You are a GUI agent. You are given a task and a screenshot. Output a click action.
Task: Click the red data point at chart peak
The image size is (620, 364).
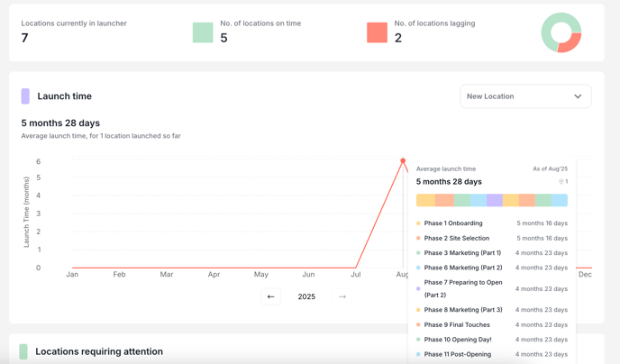point(403,161)
